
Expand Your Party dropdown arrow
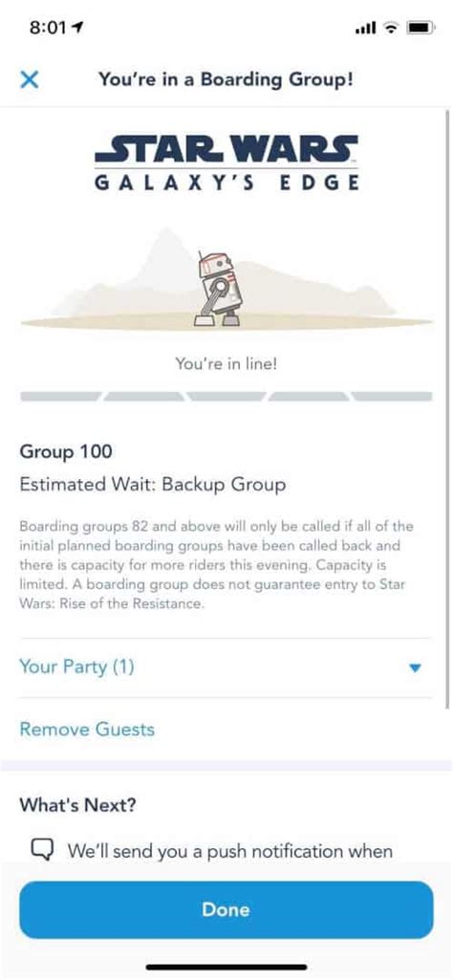tap(415, 668)
